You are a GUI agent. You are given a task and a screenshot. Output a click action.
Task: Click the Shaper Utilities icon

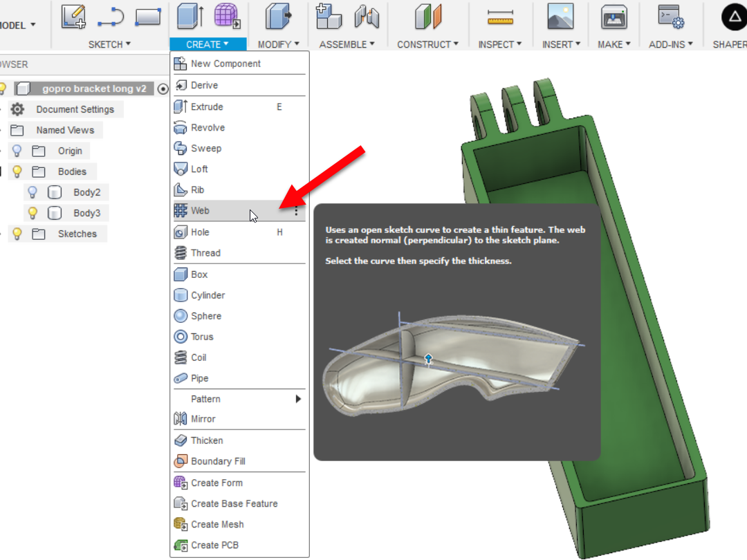click(x=733, y=17)
